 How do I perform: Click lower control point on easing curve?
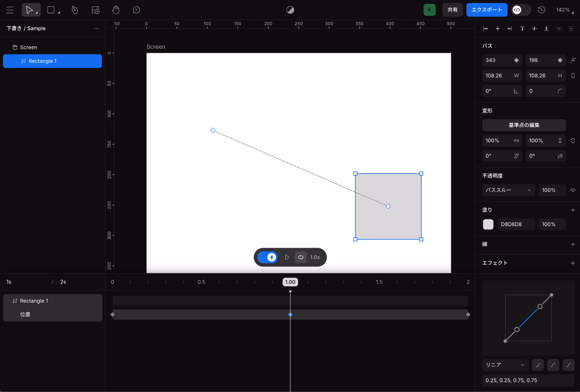[x=517, y=329]
